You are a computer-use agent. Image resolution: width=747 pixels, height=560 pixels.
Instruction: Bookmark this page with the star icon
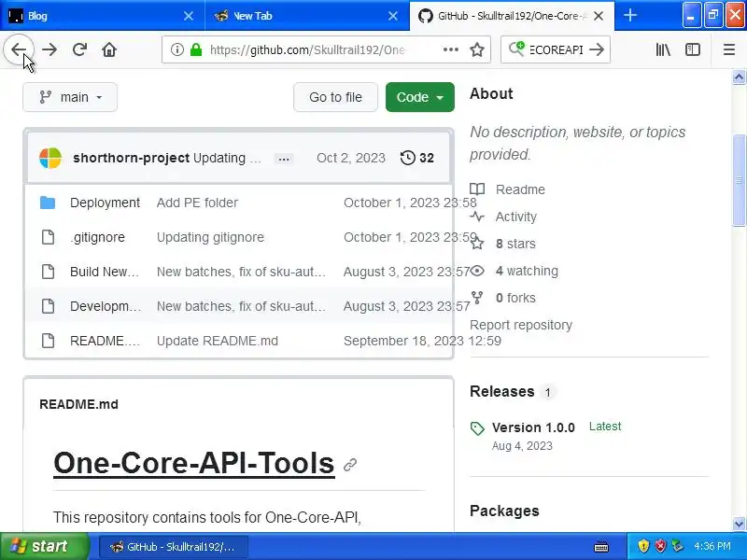[x=477, y=49]
